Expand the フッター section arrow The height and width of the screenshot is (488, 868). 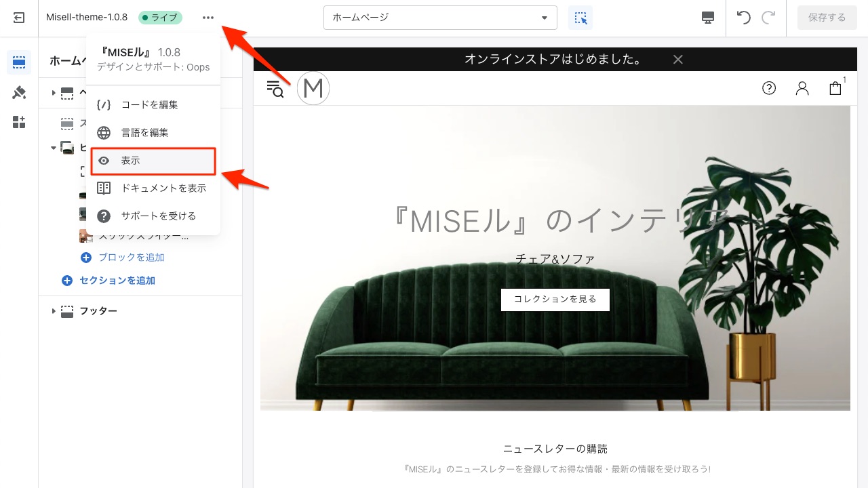54,311
